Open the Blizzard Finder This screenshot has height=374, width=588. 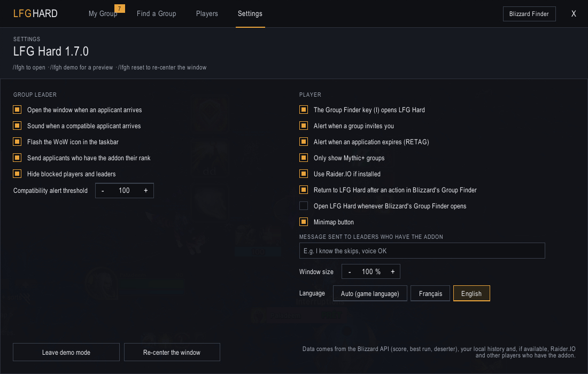point(529,14)
